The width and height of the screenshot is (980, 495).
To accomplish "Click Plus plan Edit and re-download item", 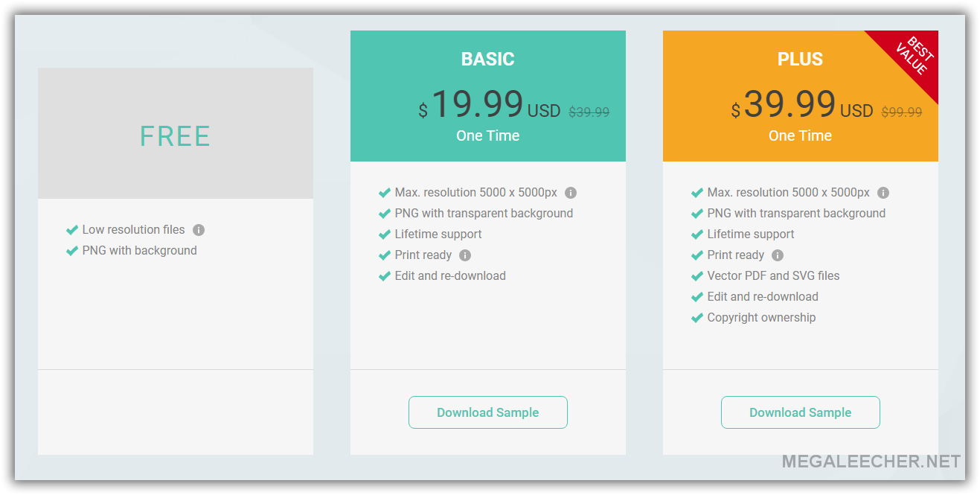I will 763,297.
